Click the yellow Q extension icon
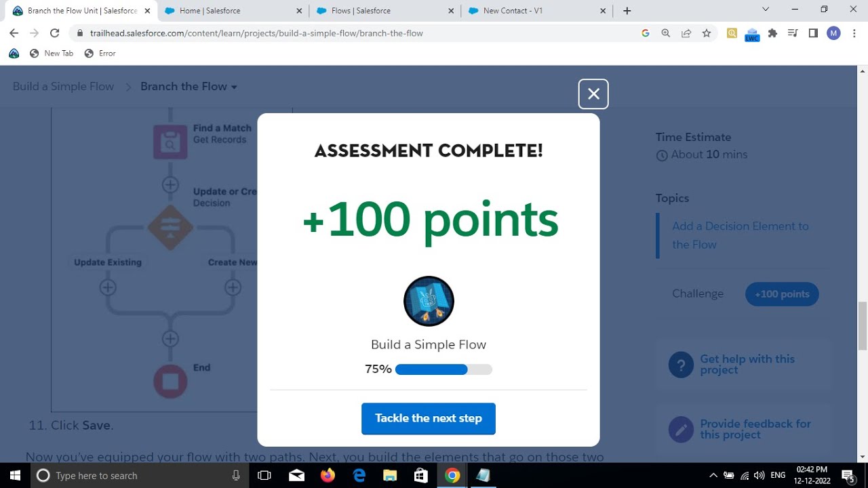 click(732, 33)
